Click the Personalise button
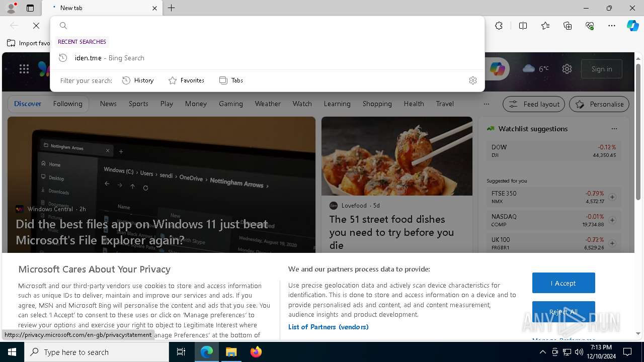This screenshot has height=362, width=644. coord(599,104)
